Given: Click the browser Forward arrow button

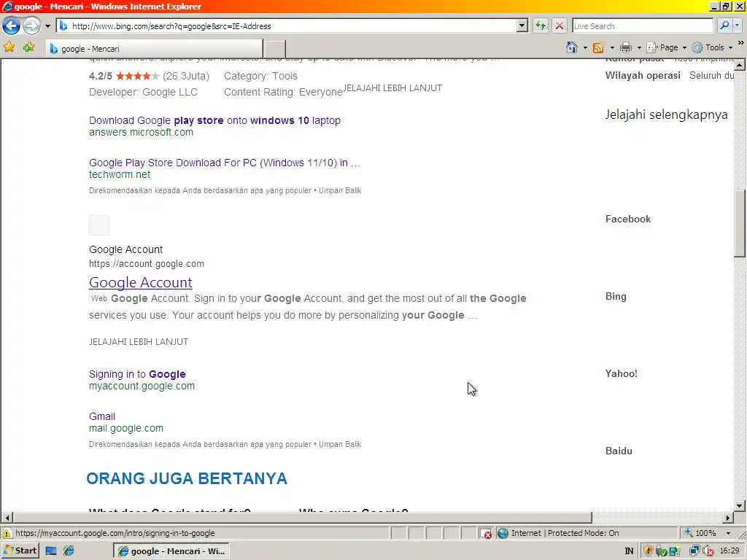Looking at the screenshot, I should (31, 26).
